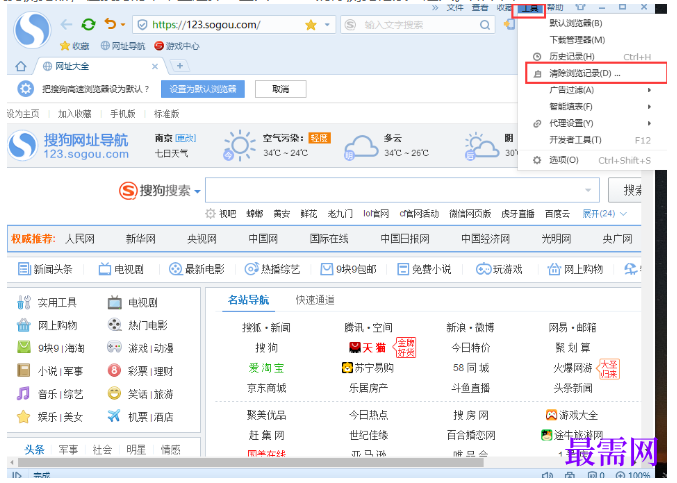Click the orange undo restore icon
677x483 pixels.
(111, 24)
